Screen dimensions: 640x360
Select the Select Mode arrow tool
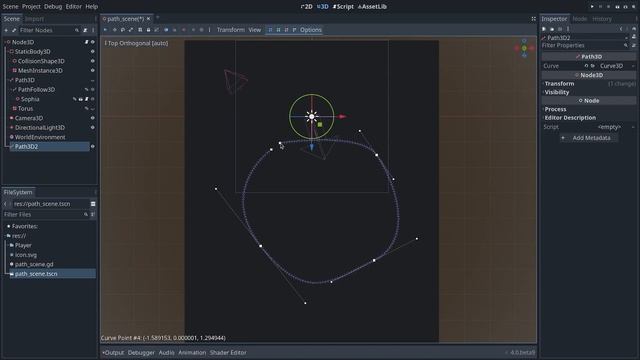[x=106, y=30]
